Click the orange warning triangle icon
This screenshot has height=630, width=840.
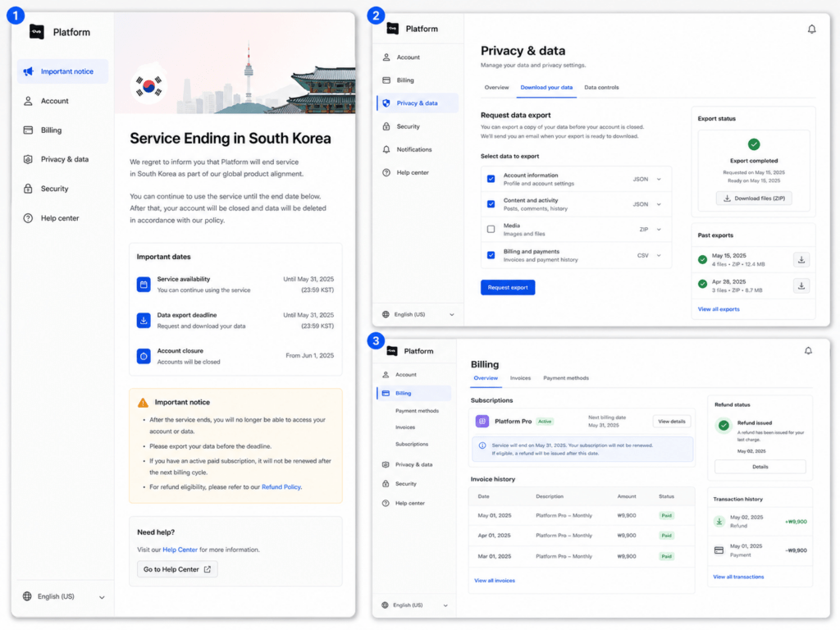coord(143,402)
